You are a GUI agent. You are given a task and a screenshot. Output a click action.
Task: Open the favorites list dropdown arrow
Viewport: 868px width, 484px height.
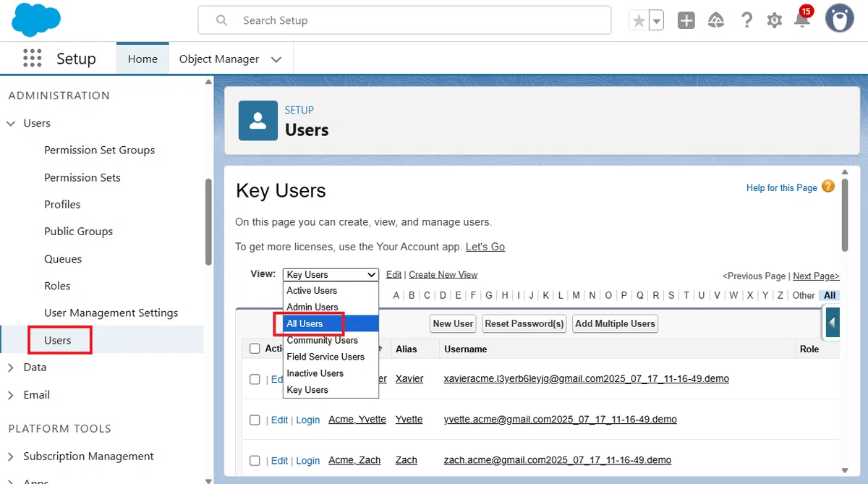[x=656, y=21]
